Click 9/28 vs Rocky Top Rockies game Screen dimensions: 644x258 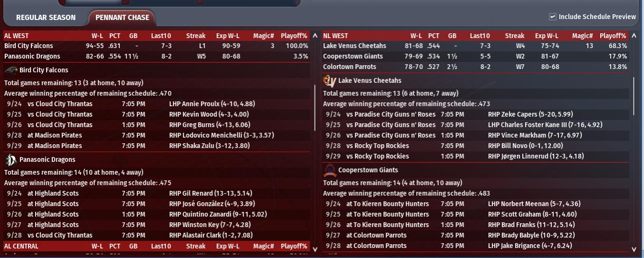pyautogui.click(x=476, y=146)
